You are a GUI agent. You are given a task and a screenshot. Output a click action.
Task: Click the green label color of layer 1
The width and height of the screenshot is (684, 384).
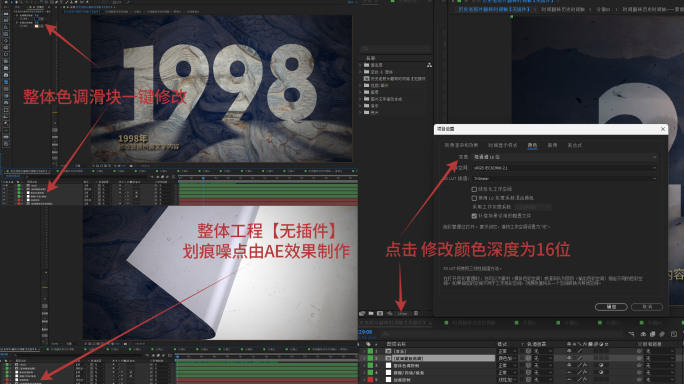pos(370,351)
